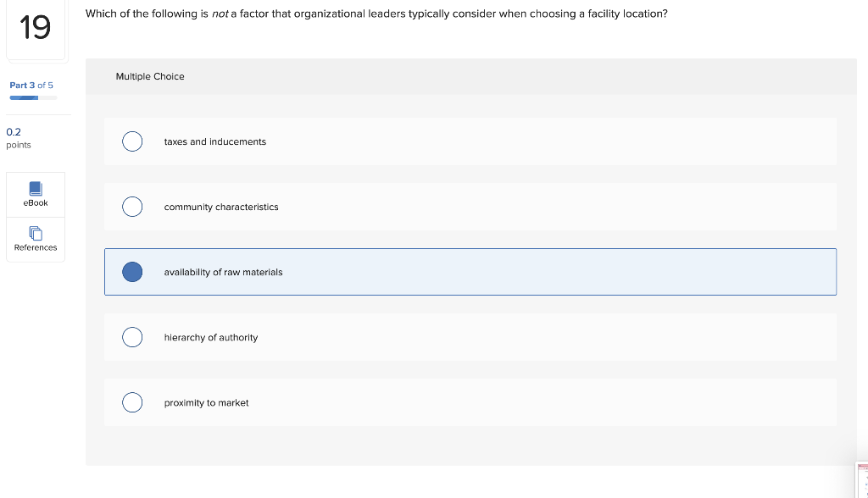Viewport: 868px width, 498px height.
Task: Click the 'Part 3 of 5' label
Action: (31, 85)
